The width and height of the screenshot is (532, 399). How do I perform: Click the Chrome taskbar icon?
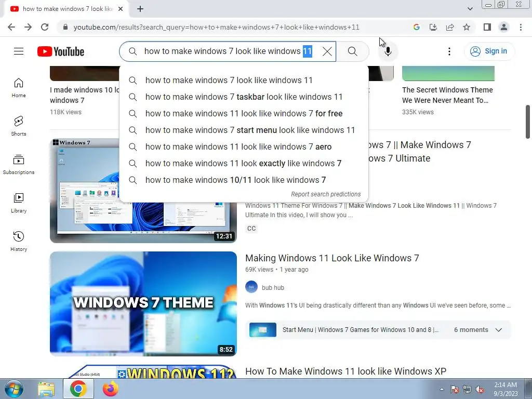pos(78,389)
